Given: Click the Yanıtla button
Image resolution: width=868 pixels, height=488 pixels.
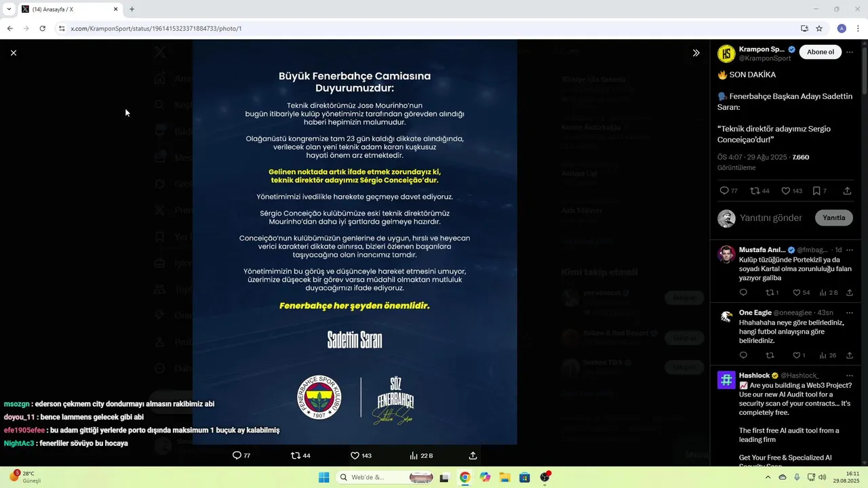Looking at the screenshot, I should tap(833, 218).
